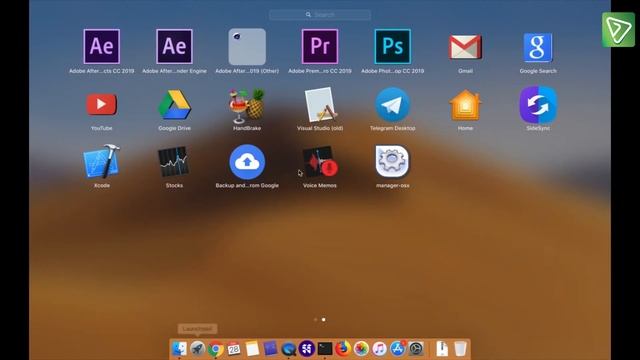Open System Preferences from the Dock
This screenshot has height=360, width=640.
tap(416, 349)
